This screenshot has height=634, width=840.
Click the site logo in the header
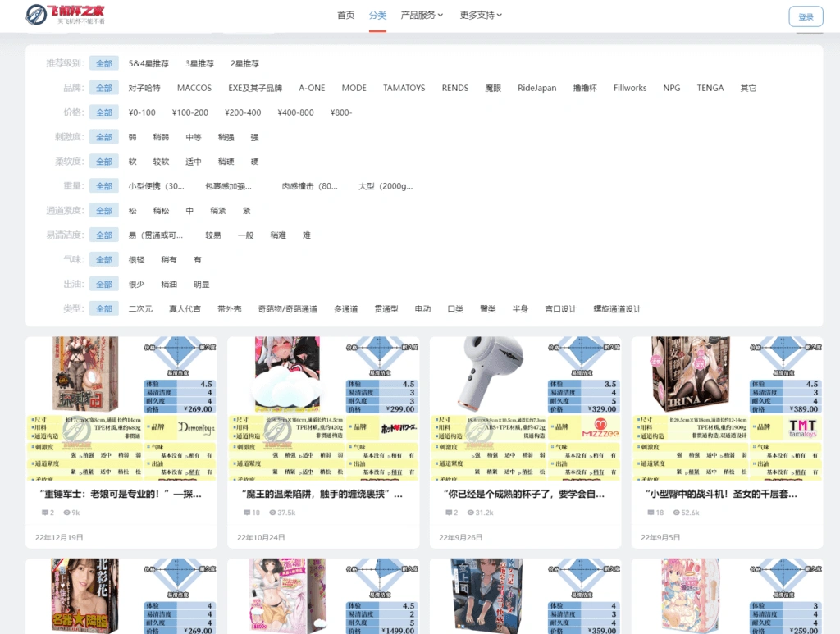66,15
